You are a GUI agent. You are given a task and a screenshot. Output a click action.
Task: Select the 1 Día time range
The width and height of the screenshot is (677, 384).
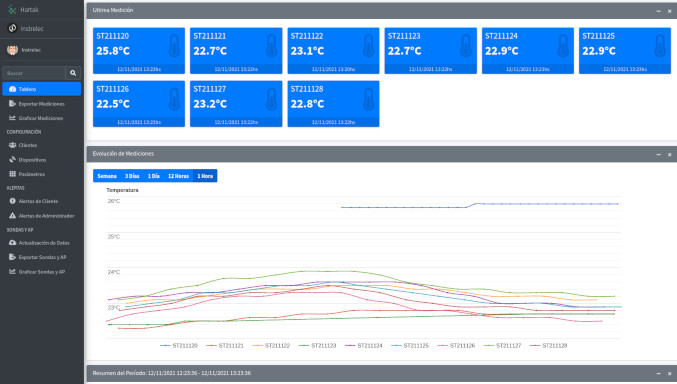[154, 176]
